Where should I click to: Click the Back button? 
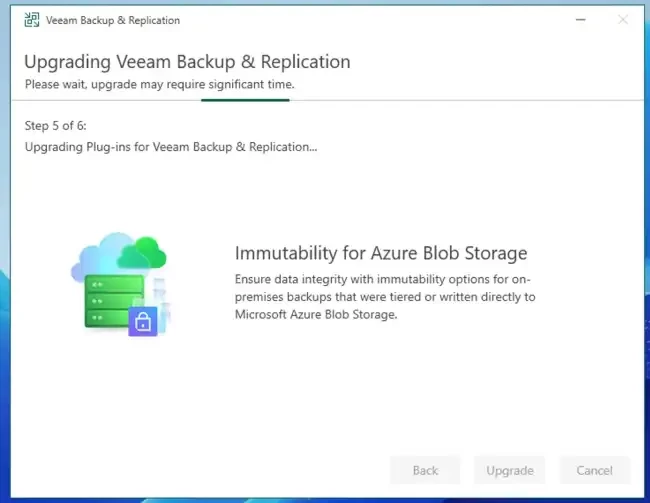(425, 470)
